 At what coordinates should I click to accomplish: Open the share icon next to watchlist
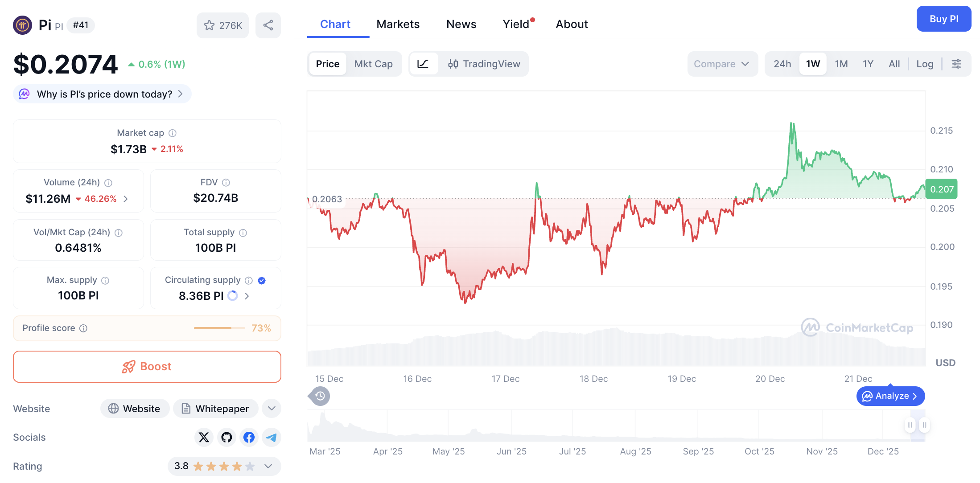point(268,25)
